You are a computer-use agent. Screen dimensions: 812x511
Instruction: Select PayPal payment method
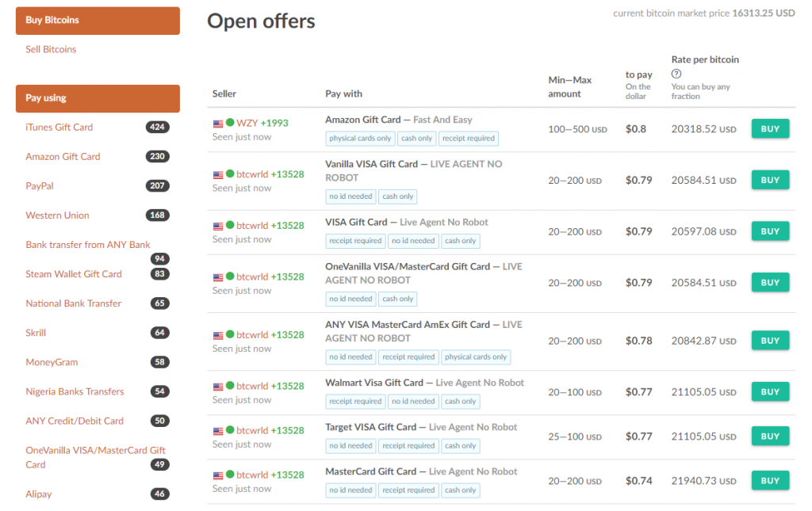coord(40,185)
